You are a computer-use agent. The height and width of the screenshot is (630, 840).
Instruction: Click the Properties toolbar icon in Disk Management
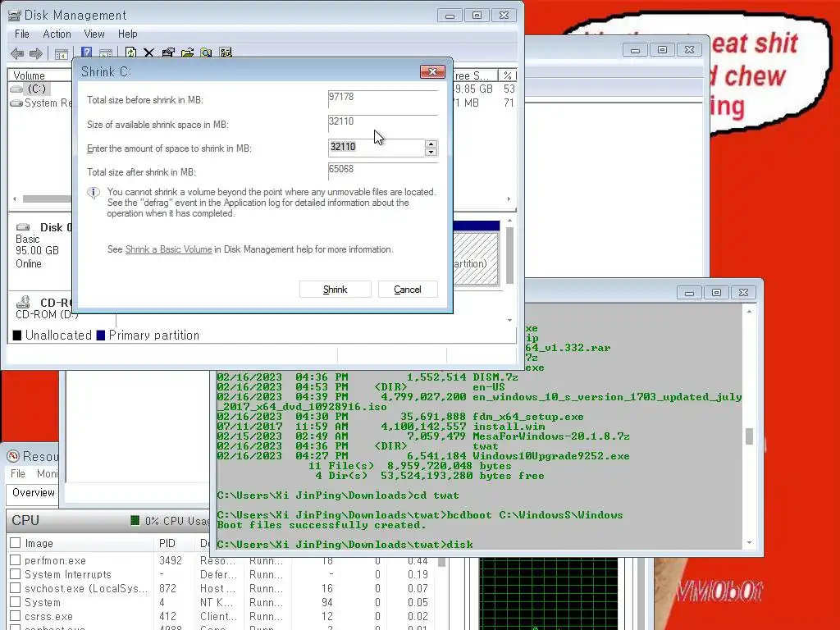pyautogui.click(x=168, y=52)
